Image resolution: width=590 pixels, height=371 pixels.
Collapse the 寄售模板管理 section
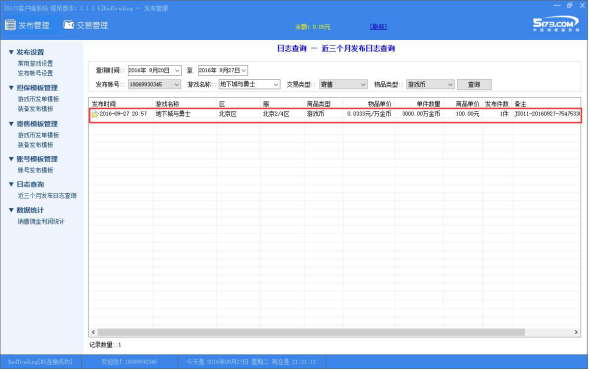pyautogui.click(x=11, y=124)
